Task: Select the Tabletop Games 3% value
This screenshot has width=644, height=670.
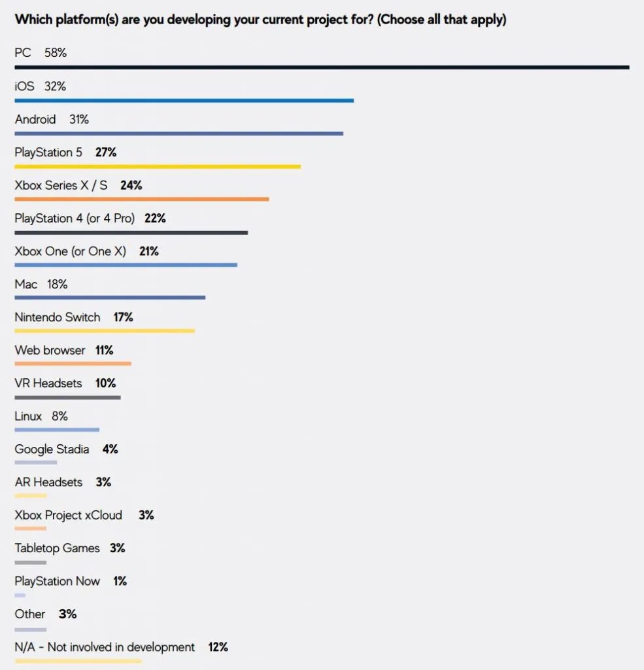Action: [x=118, y=548]
